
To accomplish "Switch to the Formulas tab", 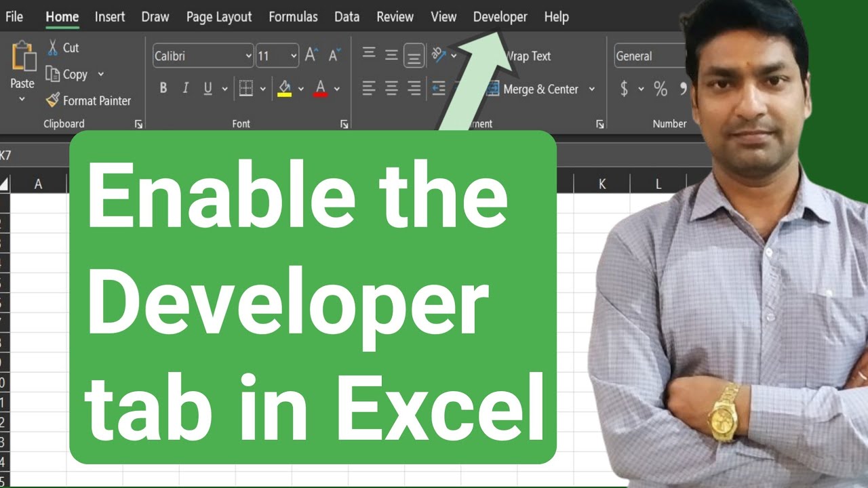I will [293, 17].
